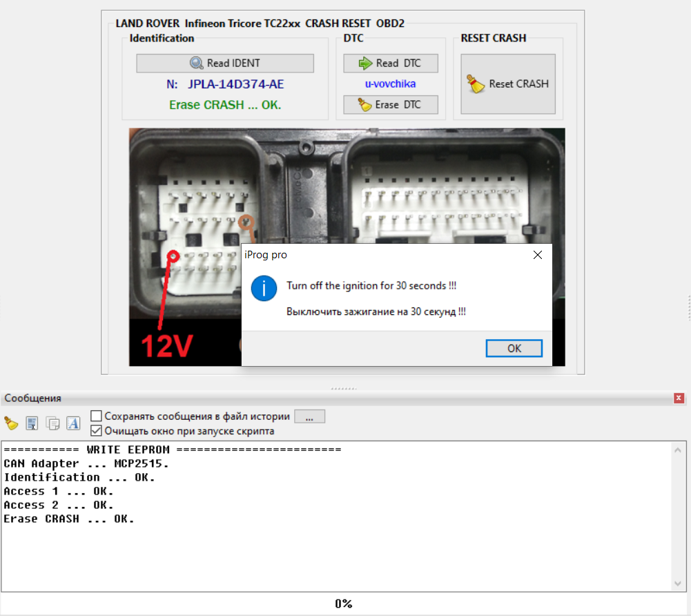Click the Turn off the ignition message text
This screenshot has height=616, width=691.
[371, 286]
